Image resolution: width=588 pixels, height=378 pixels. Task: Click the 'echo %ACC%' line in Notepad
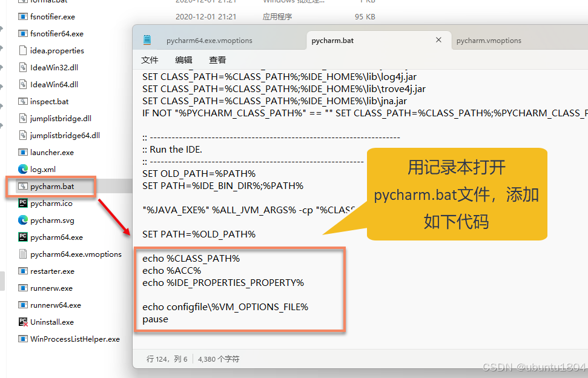171,270
